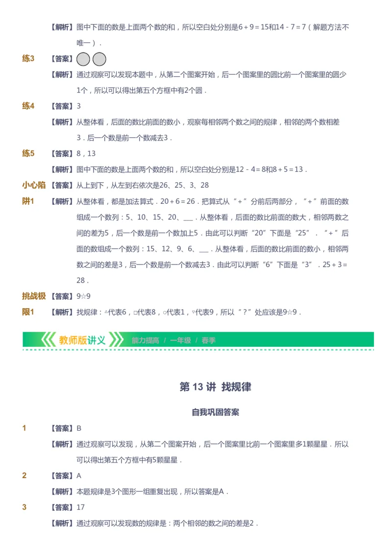Click the 【答案】B text after item 1
392x555 pixels.
click(66, 427)
